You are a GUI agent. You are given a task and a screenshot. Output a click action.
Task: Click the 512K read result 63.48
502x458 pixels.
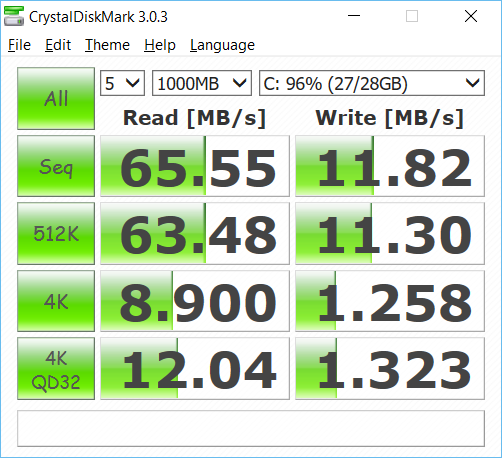coord(195,233)
